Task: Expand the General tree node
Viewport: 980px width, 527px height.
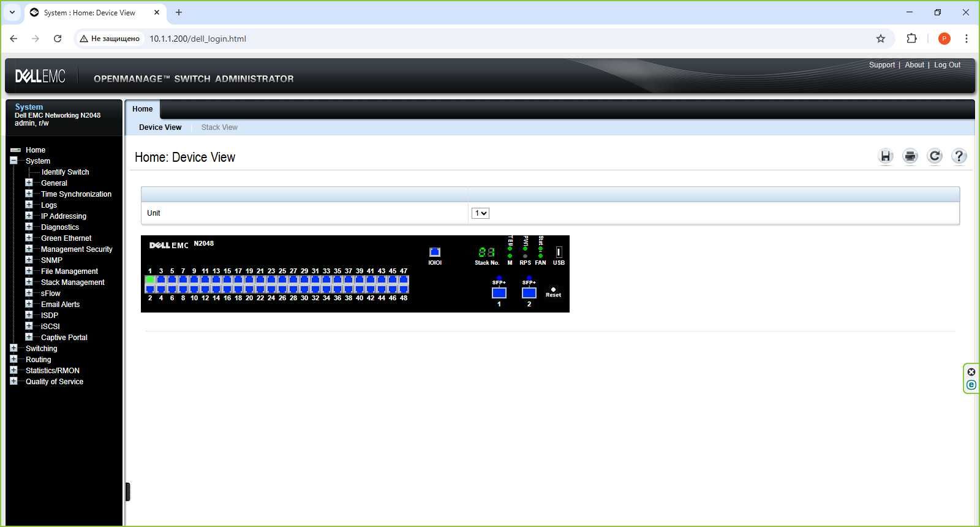Action: (x=29, y=183)
